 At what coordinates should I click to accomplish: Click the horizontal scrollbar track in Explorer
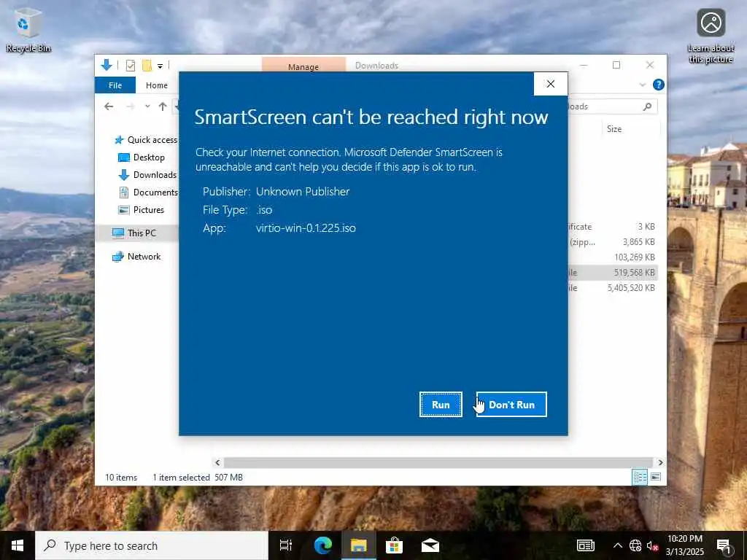point(438,462)
